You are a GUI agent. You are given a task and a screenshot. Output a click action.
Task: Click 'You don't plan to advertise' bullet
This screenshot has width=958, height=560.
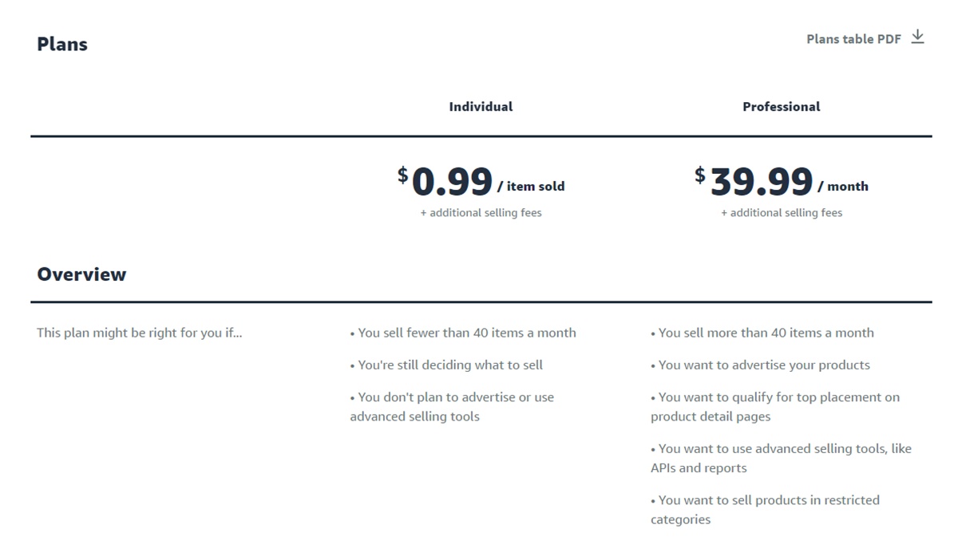tap(452, 406)
